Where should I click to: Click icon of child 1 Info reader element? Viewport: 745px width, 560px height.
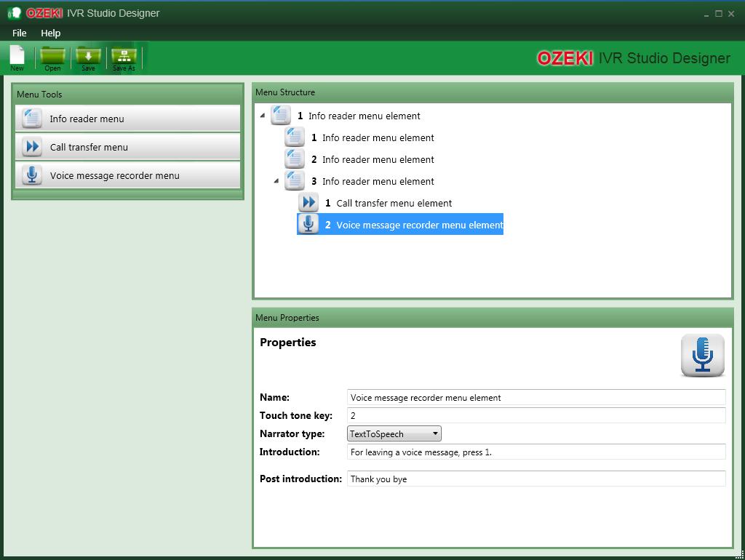(295, 137)
